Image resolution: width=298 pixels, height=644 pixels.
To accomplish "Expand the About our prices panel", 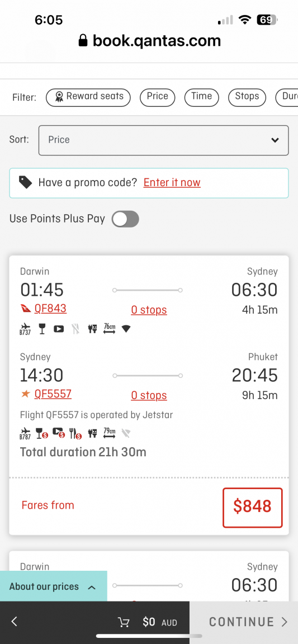I will tap(54, 586).
